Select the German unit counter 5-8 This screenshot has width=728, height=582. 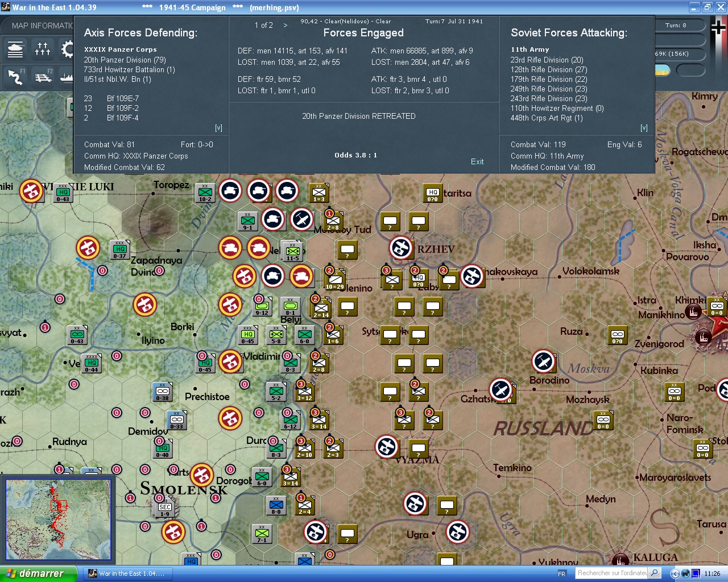[x=276, y=335]
